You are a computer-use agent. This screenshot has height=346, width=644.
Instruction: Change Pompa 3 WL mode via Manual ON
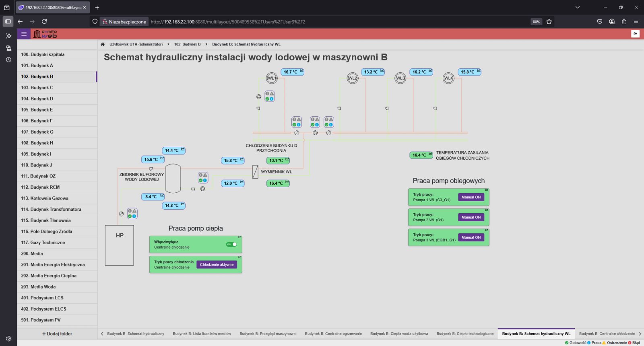(471, 237)
